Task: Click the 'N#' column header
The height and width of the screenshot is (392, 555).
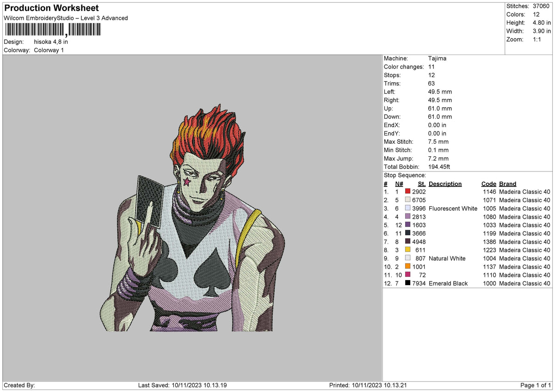Action: click(399, 184)
